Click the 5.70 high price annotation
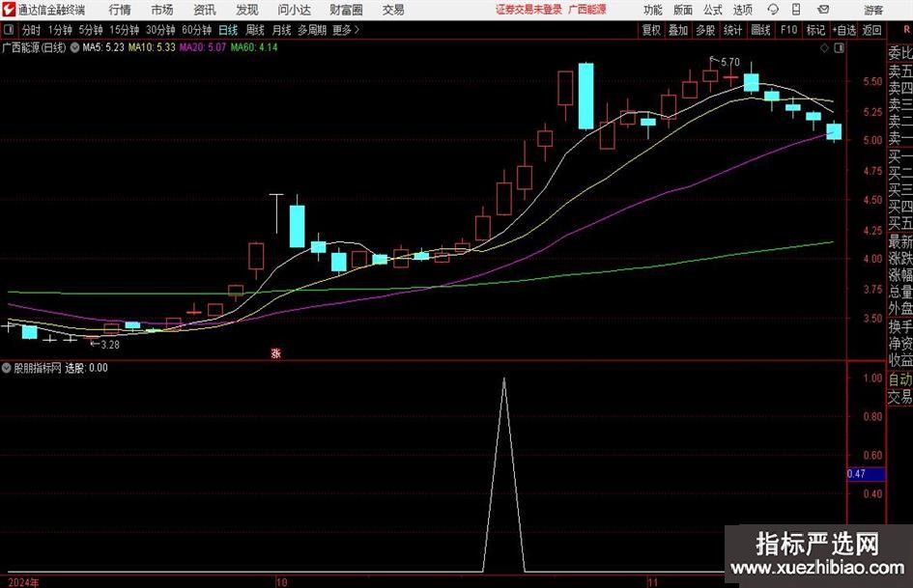The width and height of the screenshot is (913, 588). tap(729, 62)
